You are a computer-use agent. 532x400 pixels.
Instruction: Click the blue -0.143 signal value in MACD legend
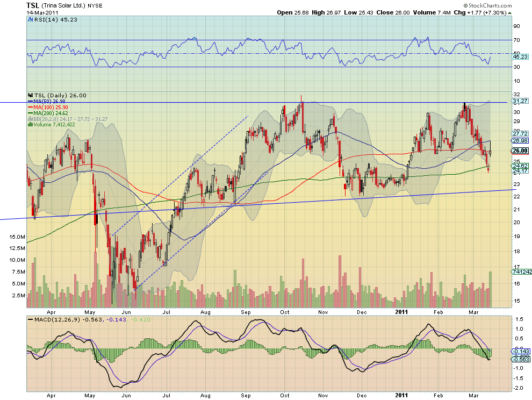tap(117, 319)
